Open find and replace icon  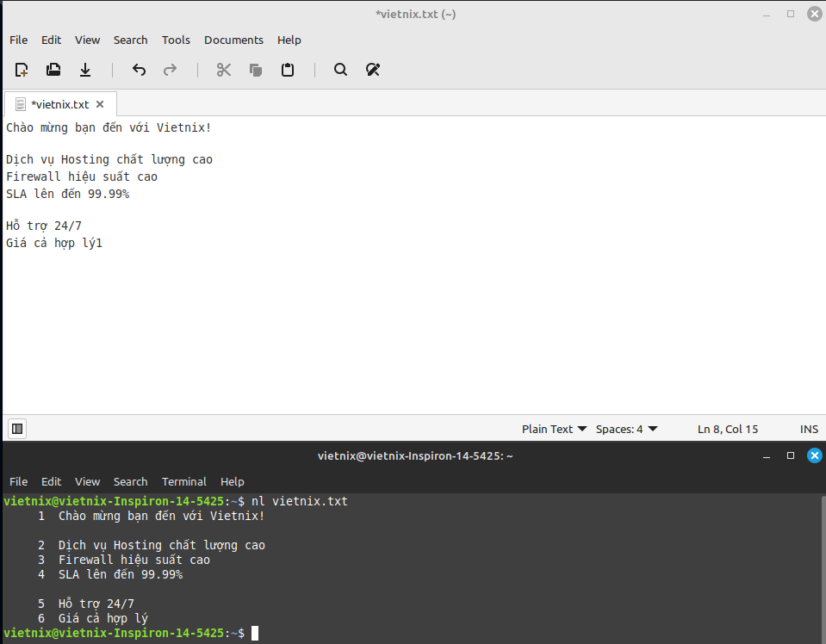point(372,70)
